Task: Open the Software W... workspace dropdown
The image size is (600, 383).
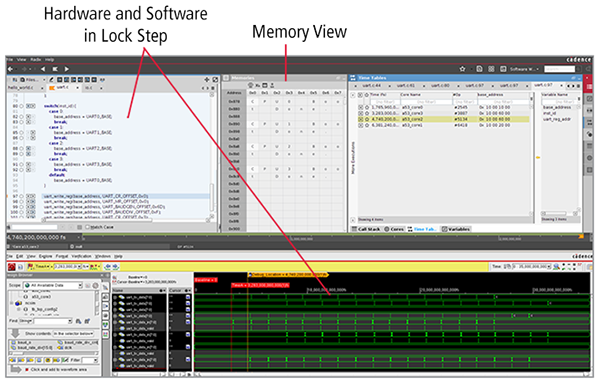Action: 524,69
